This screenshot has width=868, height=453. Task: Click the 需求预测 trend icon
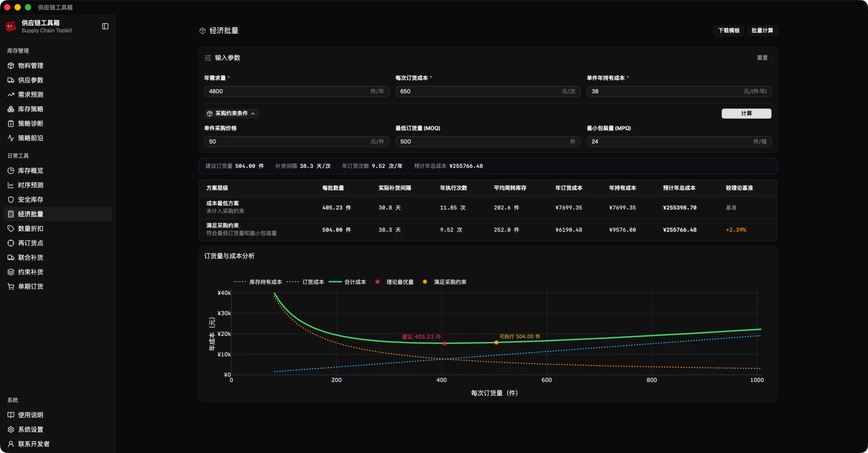point(11,95)
